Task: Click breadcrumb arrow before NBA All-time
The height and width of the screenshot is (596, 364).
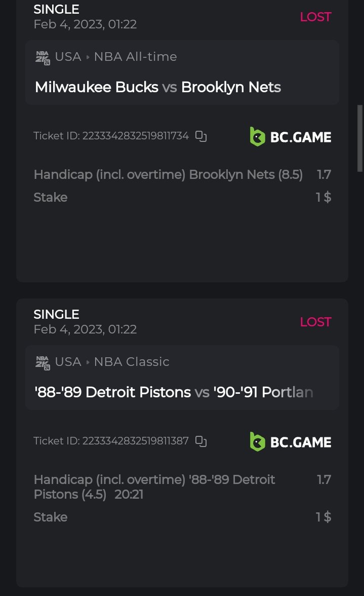Action: coord(88,57)
